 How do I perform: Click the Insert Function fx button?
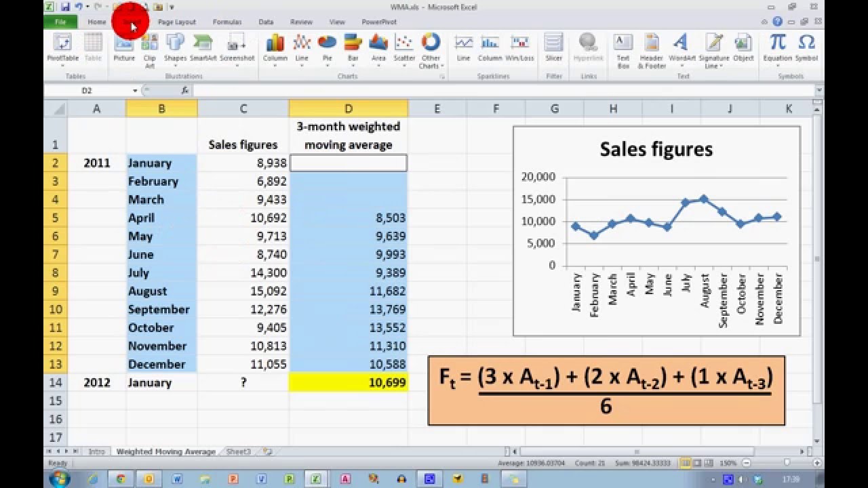coord(184,90)
